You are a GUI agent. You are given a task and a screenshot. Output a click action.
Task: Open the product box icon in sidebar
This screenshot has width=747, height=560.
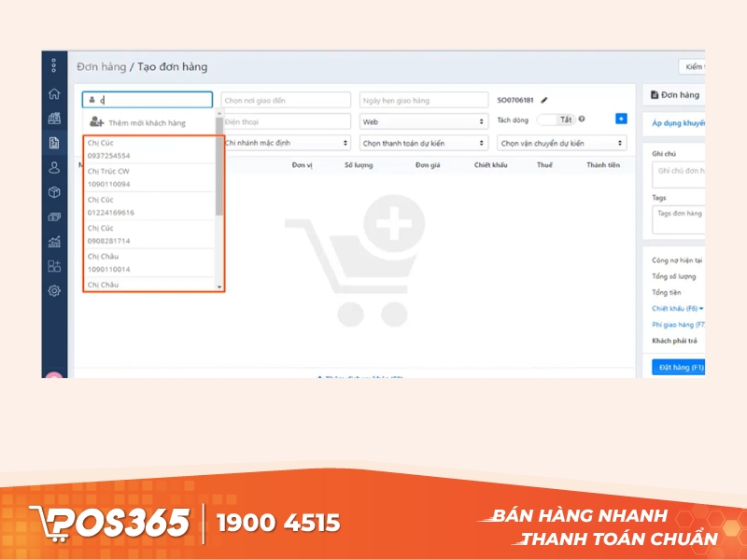click(54, 192)
